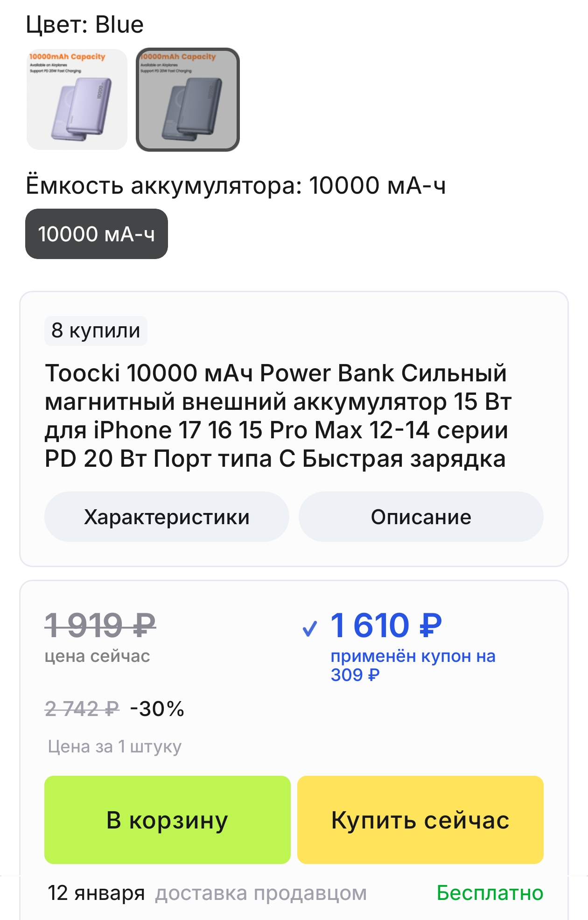Click the blue coupon checkmark icon
588x920 pixels.
pyautogui.click(x=310, y=629)
